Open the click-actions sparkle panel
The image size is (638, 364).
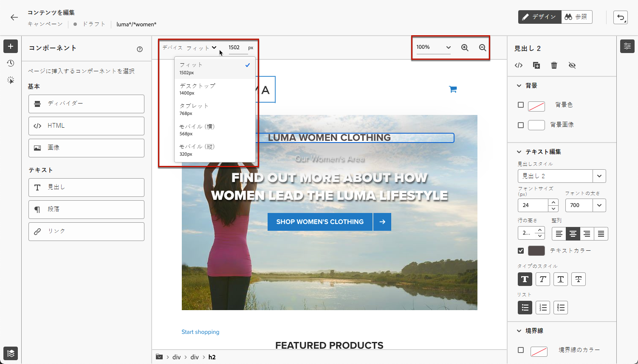click(11, 80)
